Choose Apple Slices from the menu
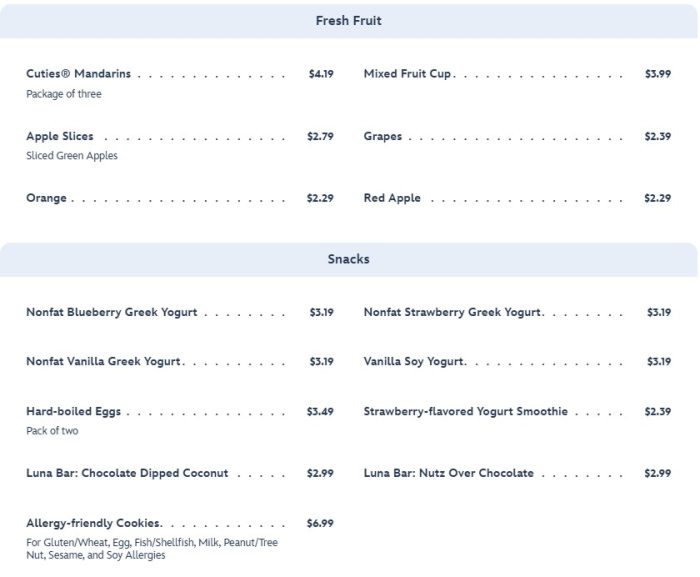Screen dimensions: 700x577 coord(60,136)
